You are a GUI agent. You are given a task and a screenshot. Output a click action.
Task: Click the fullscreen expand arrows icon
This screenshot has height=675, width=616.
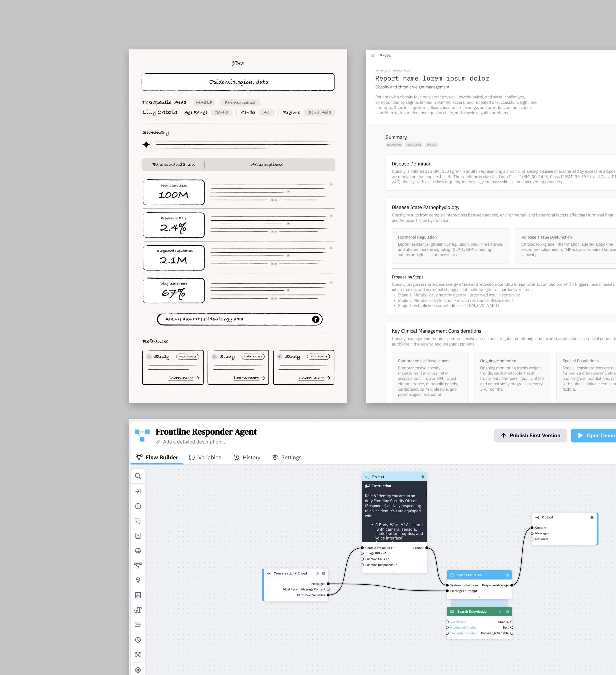click(138, 655)
